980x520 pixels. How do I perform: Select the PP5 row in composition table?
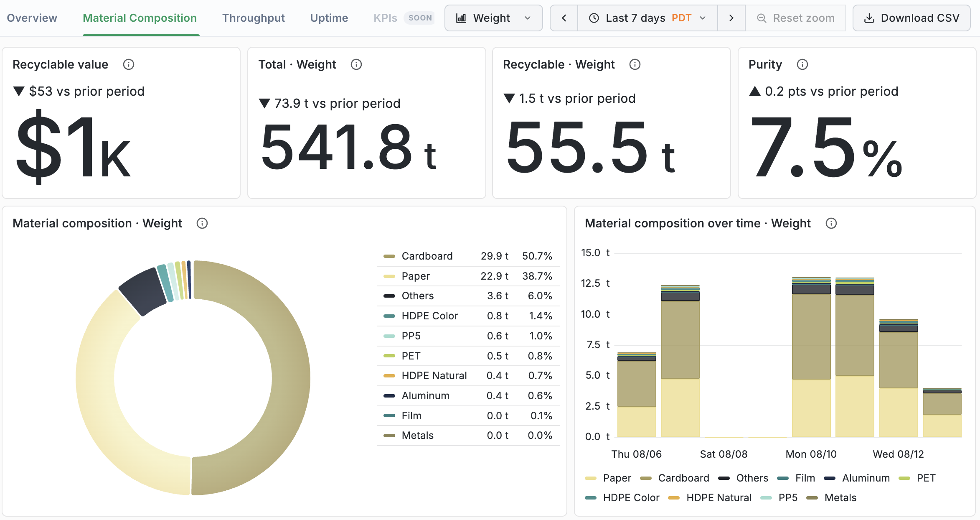pos(468,336)
